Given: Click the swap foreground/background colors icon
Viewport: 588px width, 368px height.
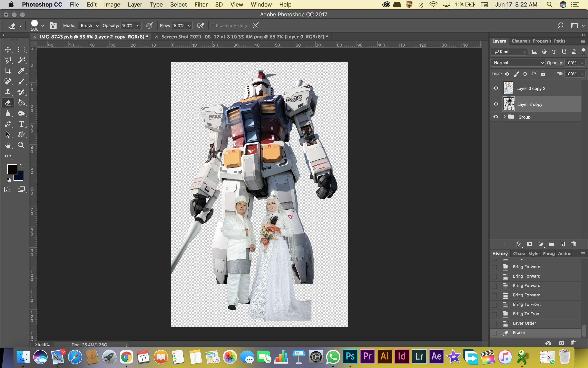Looking at the screenshot, I should (22, 166).
